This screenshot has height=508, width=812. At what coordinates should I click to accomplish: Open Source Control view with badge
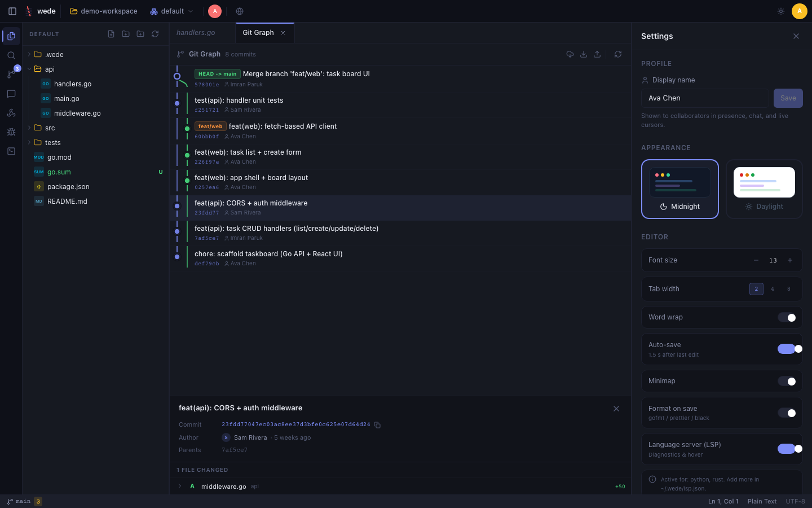pyautogui.click(x=11, y=75)
